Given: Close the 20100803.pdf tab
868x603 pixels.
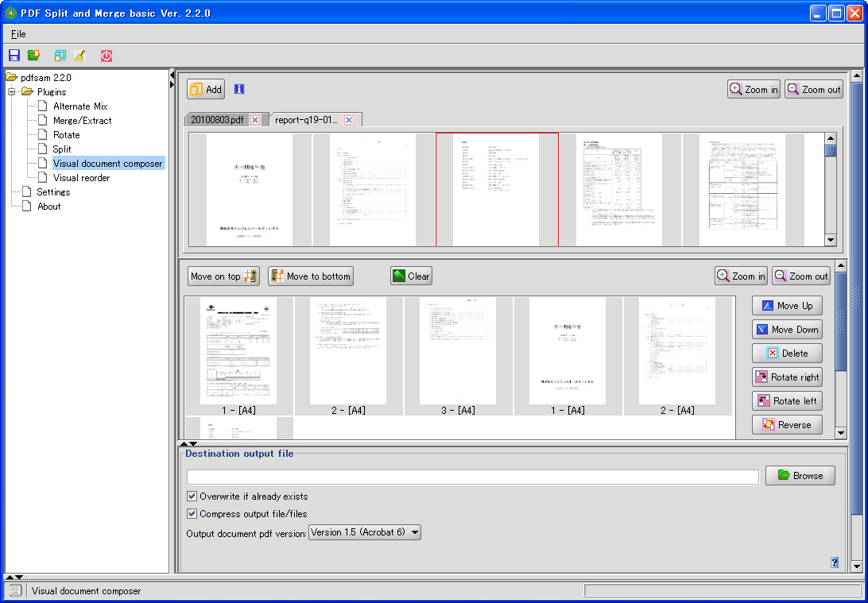Looking at the screenshot, I should [x=254, y=120].
